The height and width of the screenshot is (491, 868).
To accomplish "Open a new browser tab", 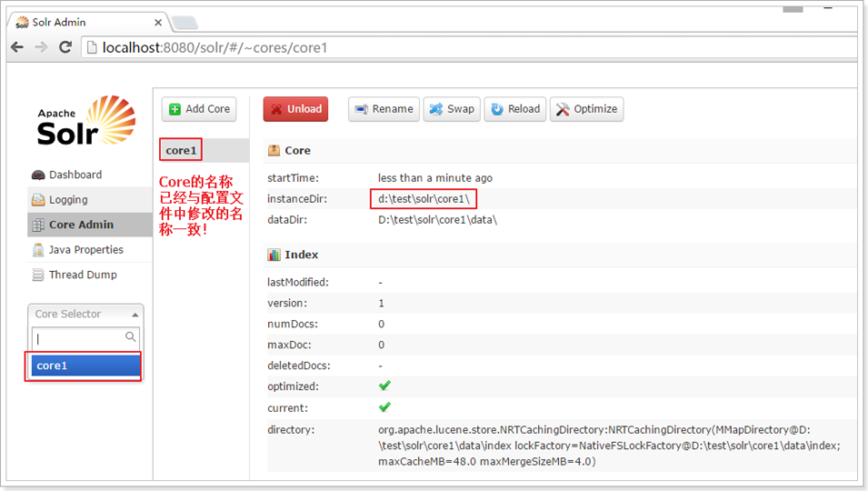I will point(185,23).
